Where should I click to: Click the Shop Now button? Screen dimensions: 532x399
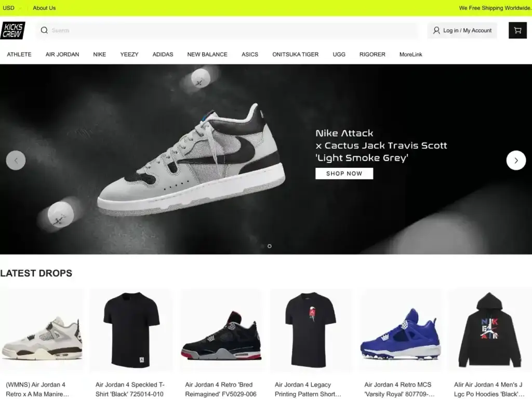click(x=344, y=174)
